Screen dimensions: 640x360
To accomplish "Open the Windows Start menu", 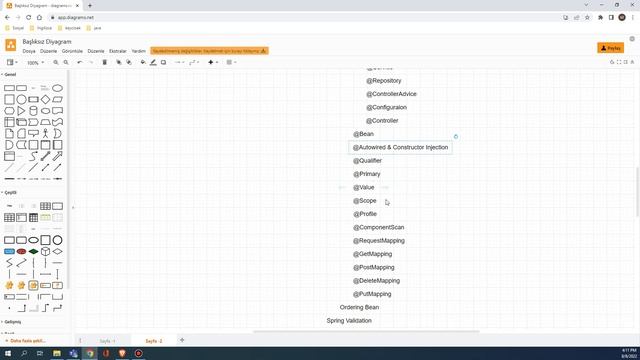I will [8, 353].
